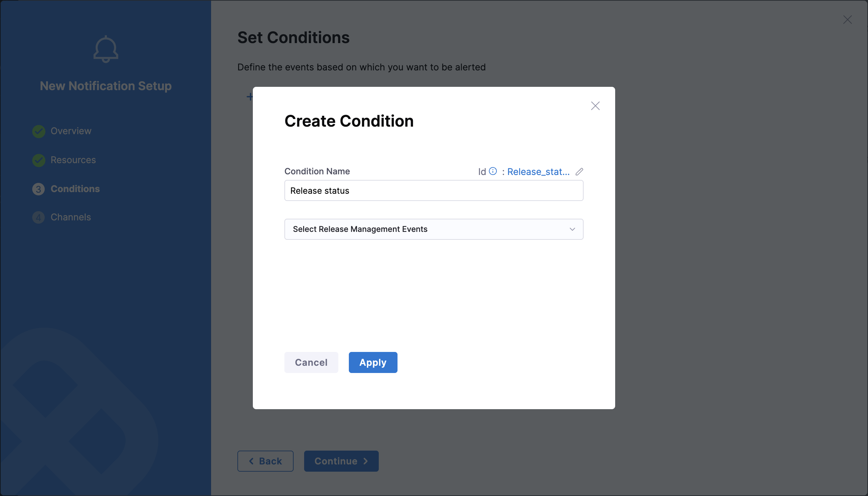Click the step 3 circle icon
This screenshot has width=868, height=496.
[x=38, y=189]
